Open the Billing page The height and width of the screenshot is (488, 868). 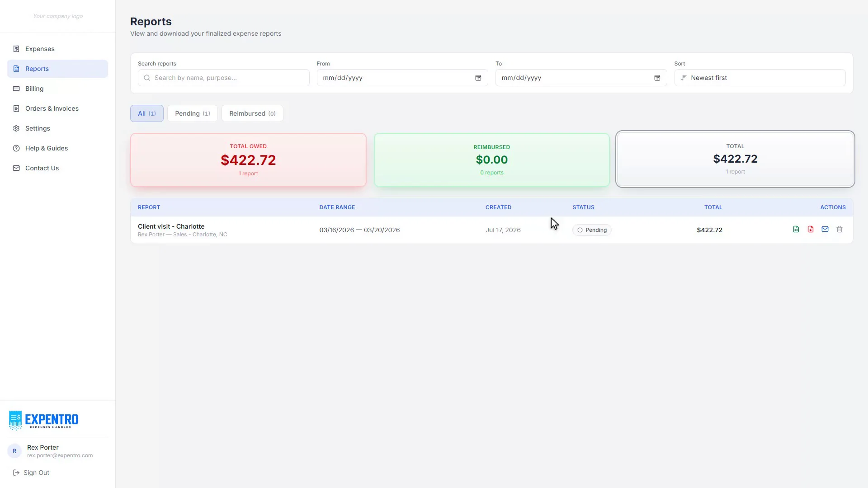57,89
